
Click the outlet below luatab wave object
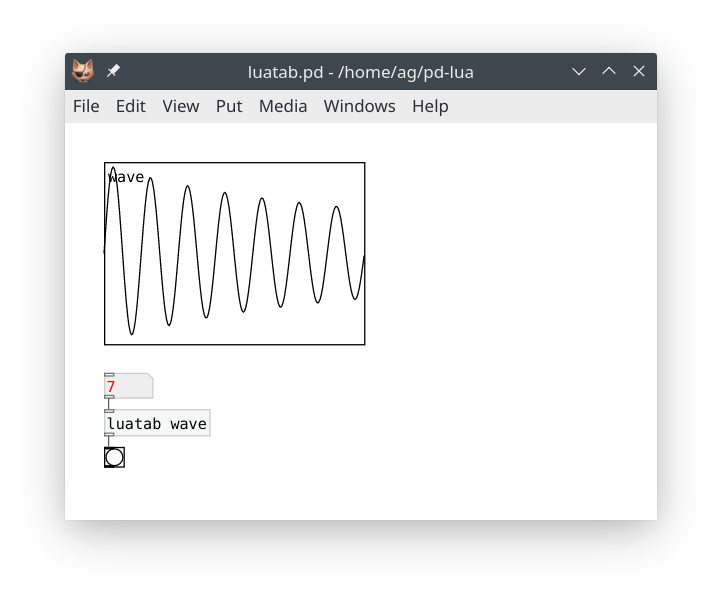109,436
